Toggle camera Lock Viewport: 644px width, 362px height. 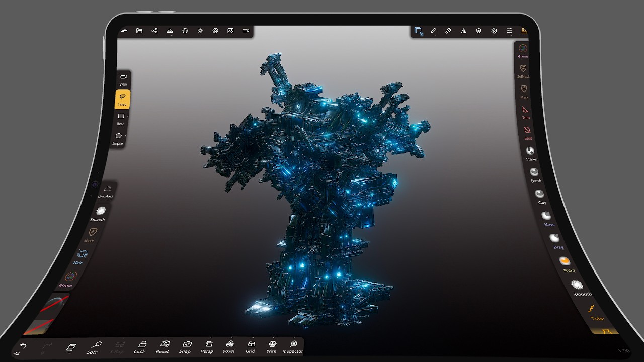[141, 347]
